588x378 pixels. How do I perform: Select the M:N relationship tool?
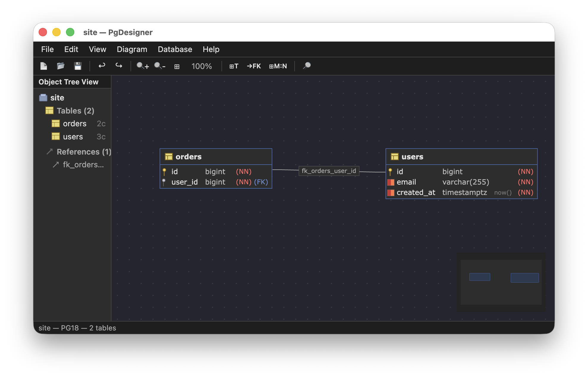click(278, 66)
